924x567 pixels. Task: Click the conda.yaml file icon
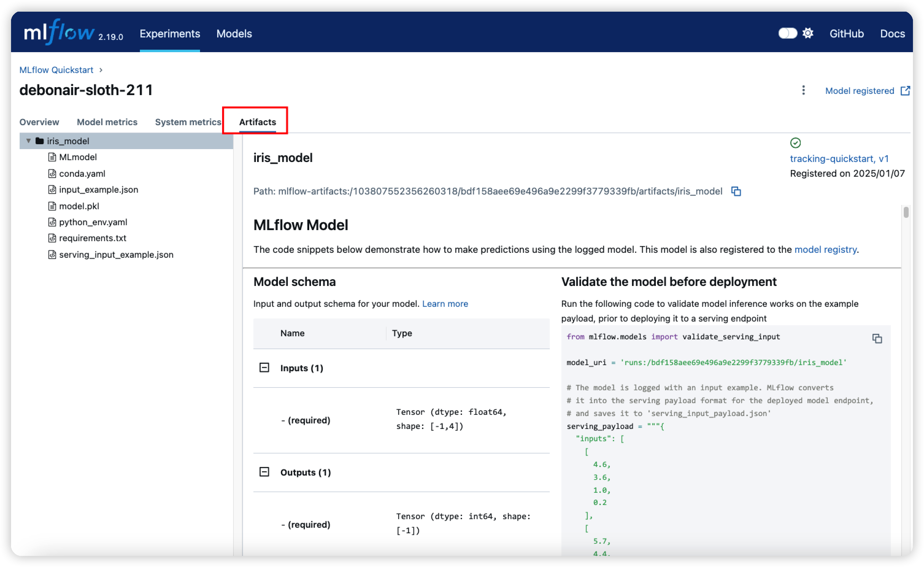(52, 174)
